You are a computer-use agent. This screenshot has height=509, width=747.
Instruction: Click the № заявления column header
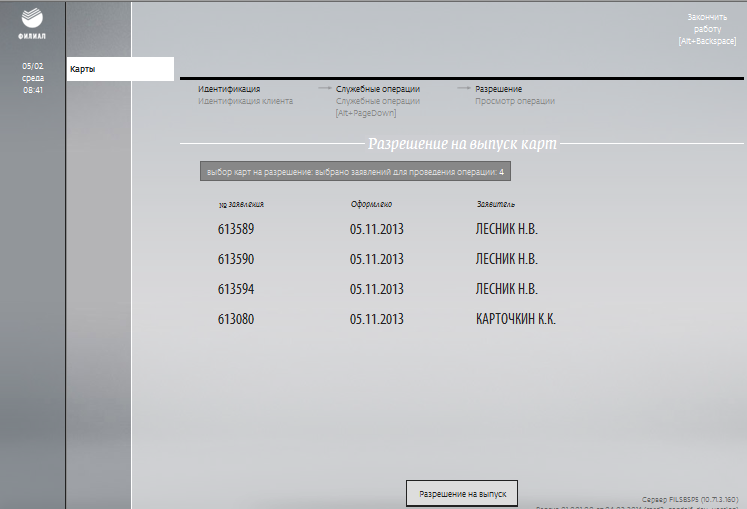pos(241,204)
